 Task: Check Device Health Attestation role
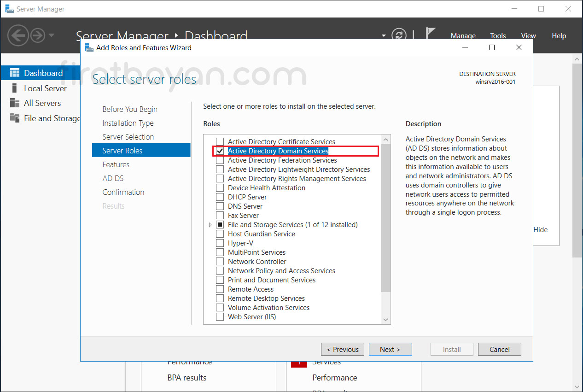[220, 188]
